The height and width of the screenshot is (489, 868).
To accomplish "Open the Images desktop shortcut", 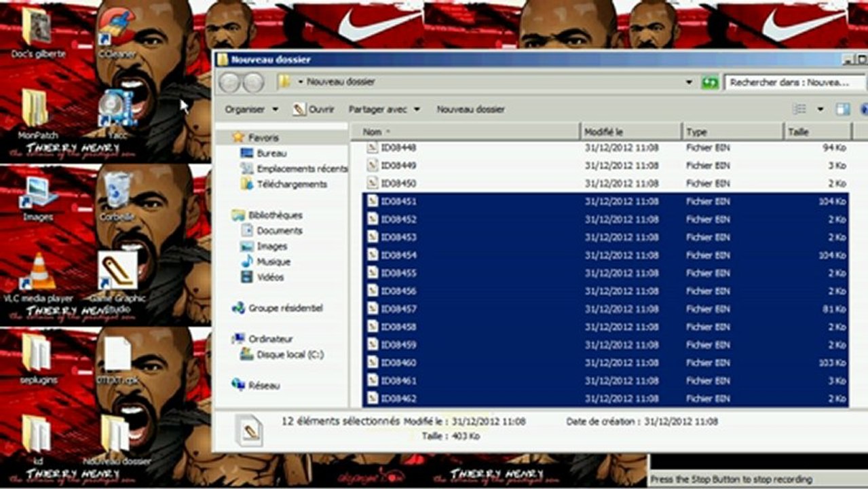I will [37, 198].
